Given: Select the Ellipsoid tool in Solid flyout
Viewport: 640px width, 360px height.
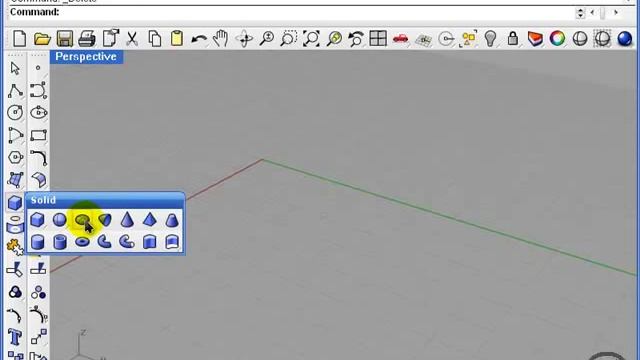Looking at the screenshot, I should (x=82, y=220).
